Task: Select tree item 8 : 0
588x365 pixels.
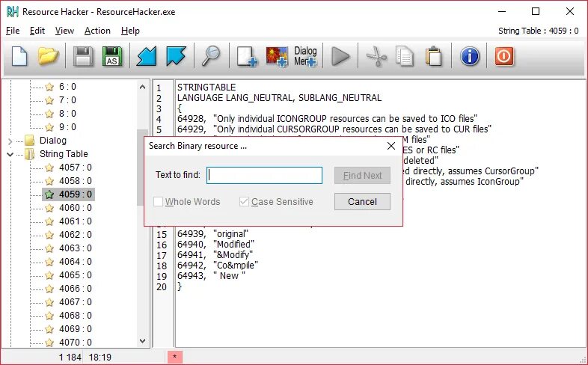Action: pos(67,114)
